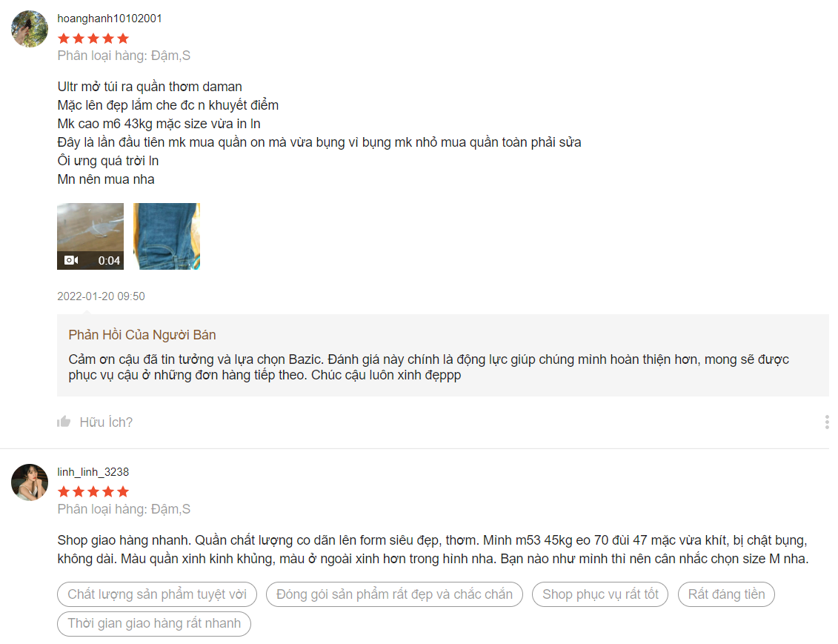Select the 'Chất lượng sản phẩm tuyệt vời' tag
Screen dimensions: 838x644
tap(157, 594)
